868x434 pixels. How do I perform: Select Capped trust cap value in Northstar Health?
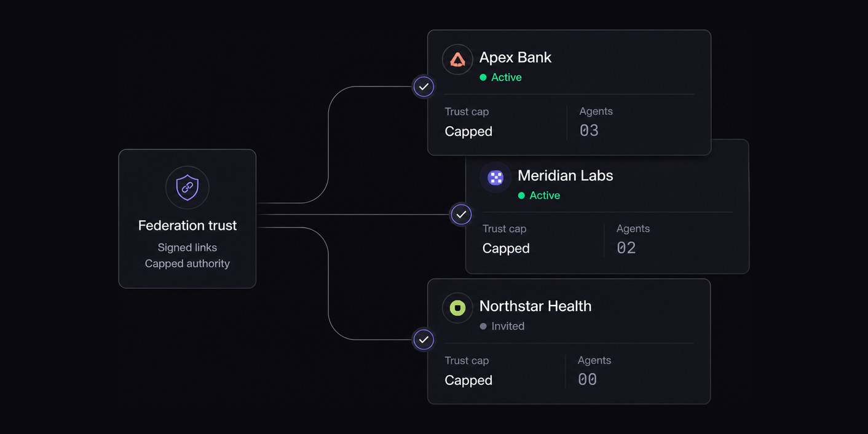pyautogui.click(x=468, y=381)
